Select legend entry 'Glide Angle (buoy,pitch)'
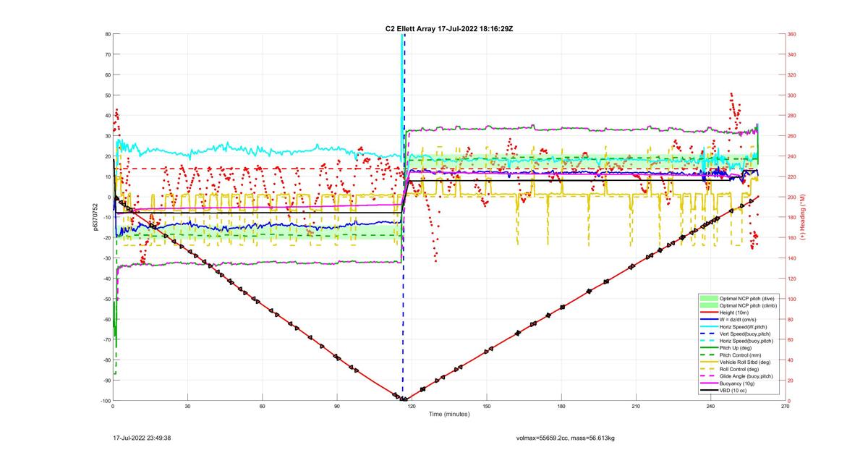The height and width of the screenshot is (450, 868). pos(747,376)
